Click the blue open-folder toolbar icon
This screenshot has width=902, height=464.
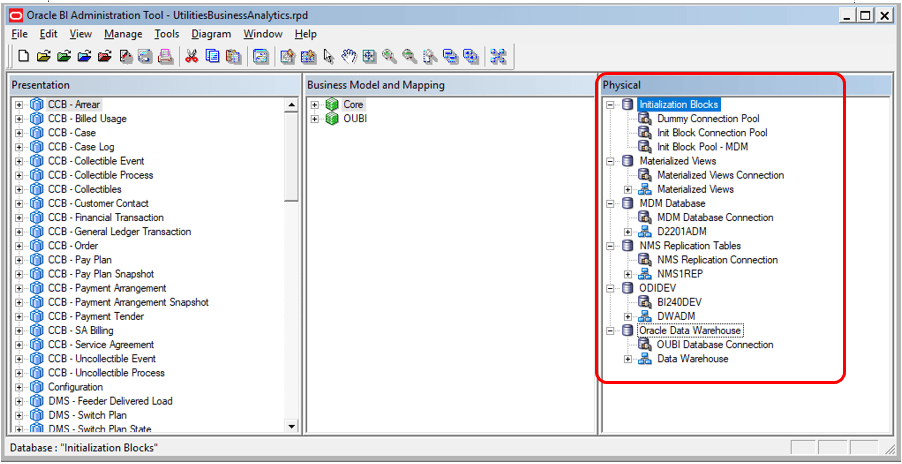click(84, 56)
